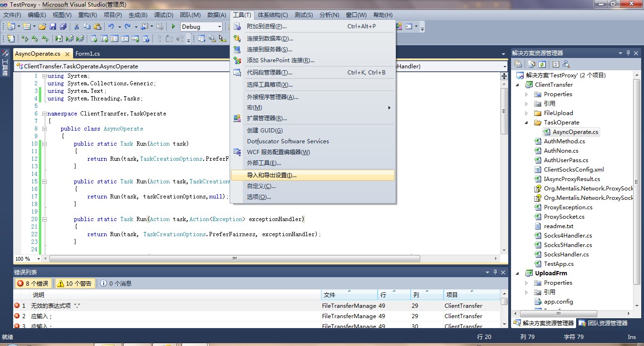Select 创建 GUID(G) menu item
The width and height of the screenshot is (644, 346).
(313, 131)
